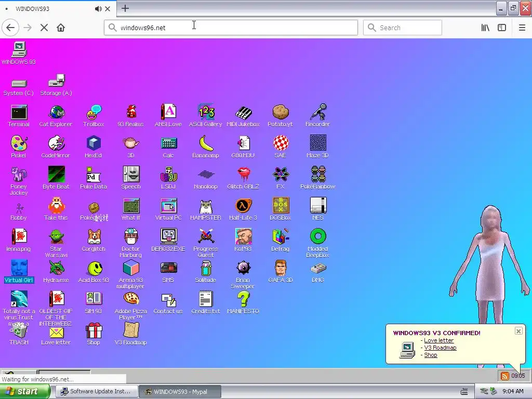The width and height of the screenshot is (532, 399).
Task: Select WINDOWS93 - Mypal taskbar item
Action: click(x=180, y=392)
